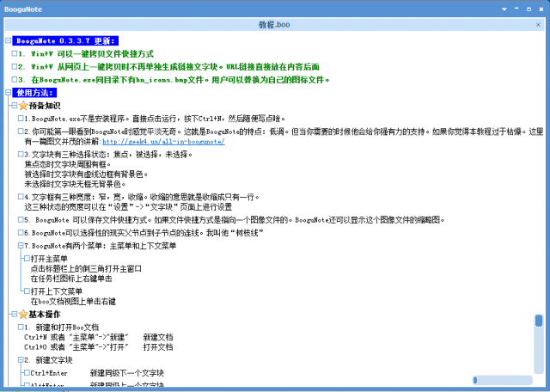
Task: Collapse the 使用方法 block
Action: pyautogui.click(x=9, y=93)
